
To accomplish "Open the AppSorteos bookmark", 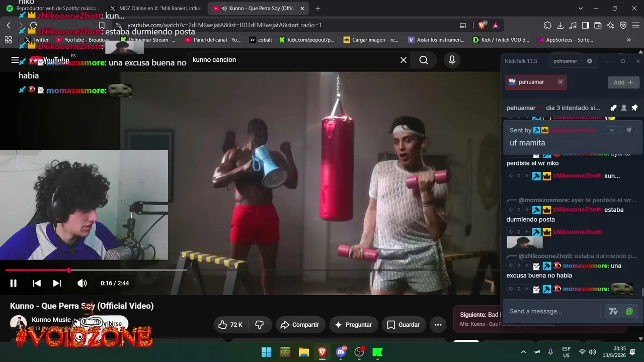I will coord(566,40).
